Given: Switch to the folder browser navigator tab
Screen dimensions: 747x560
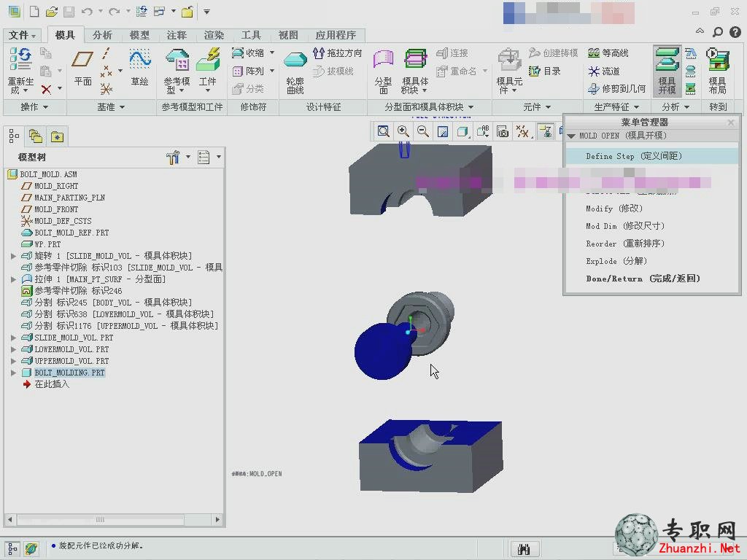Looking at the screenshot, I should (36, 136).
